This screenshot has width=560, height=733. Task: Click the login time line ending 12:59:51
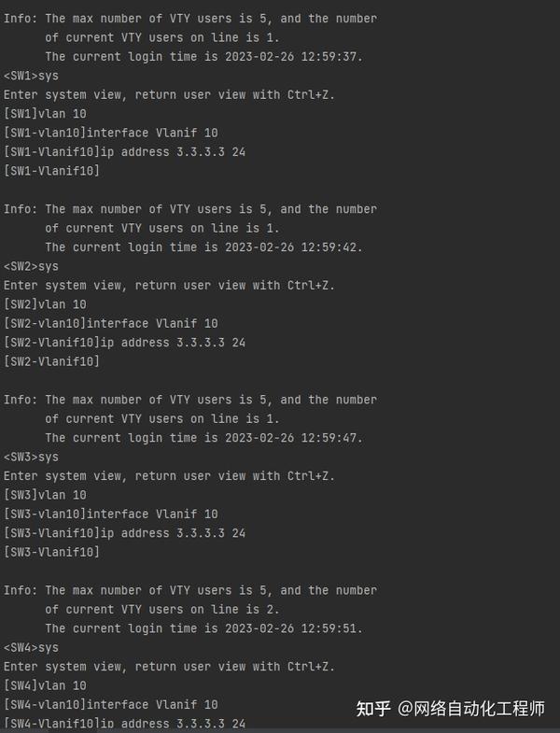203,628
